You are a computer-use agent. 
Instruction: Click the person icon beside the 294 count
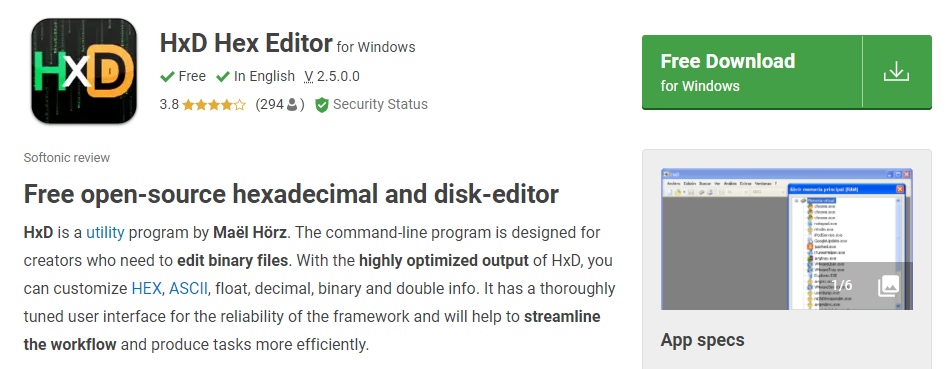tap(292, 104)
